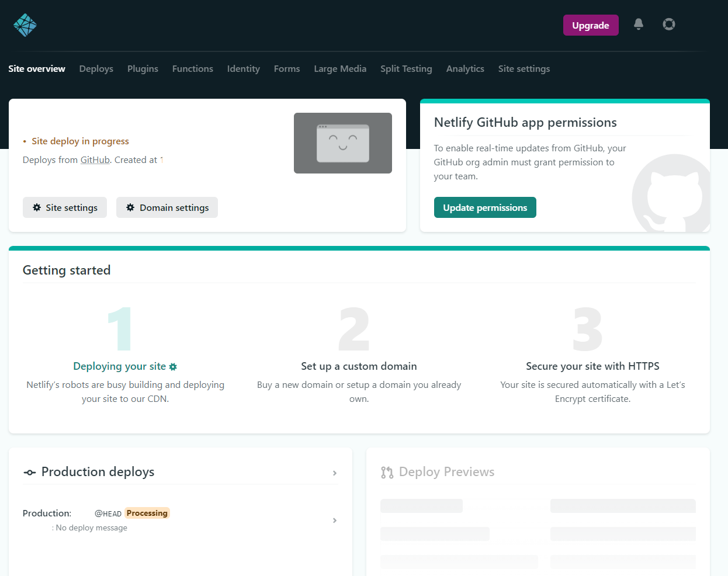Click the Update permissions button

[485, 207]
